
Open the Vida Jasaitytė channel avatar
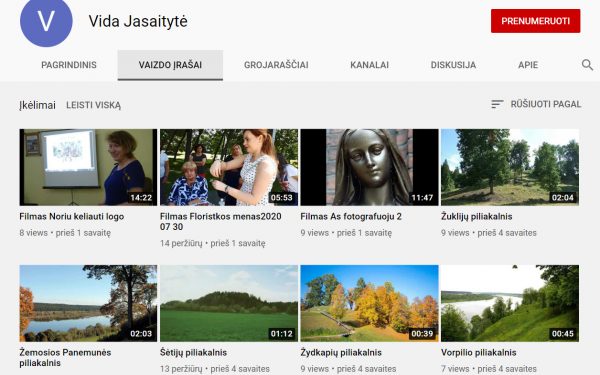46,21
